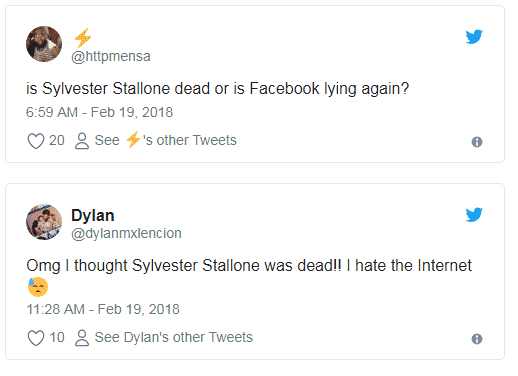Open the info icon on @httpmensa's tweet

tap(477, 142)
